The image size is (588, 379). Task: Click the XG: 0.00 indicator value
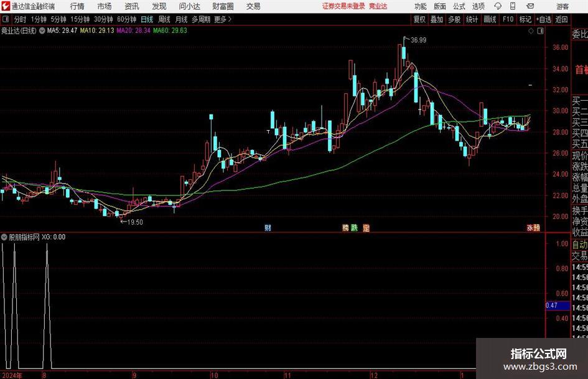click(x=54, y=237)
